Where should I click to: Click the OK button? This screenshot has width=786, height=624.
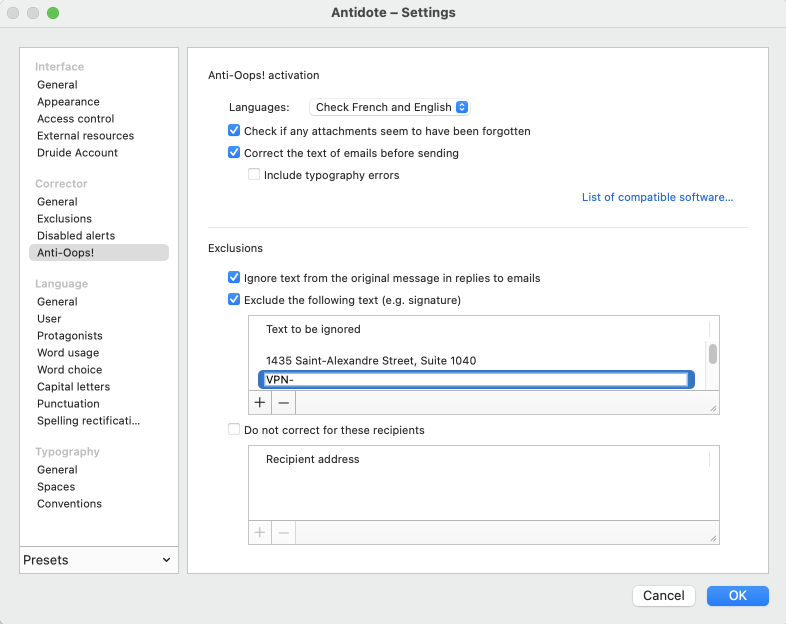(x=737, y=595)
